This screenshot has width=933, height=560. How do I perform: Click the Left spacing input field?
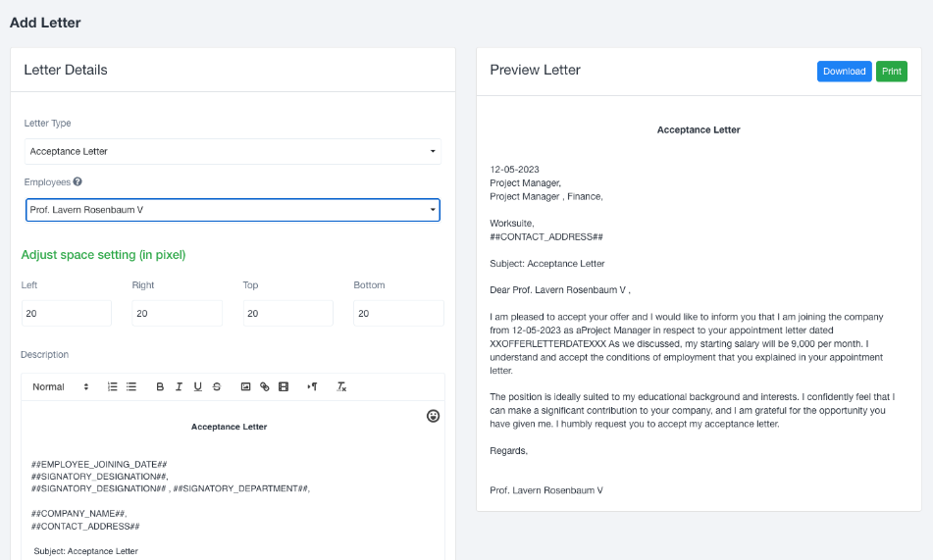click(x=67, y=314)
